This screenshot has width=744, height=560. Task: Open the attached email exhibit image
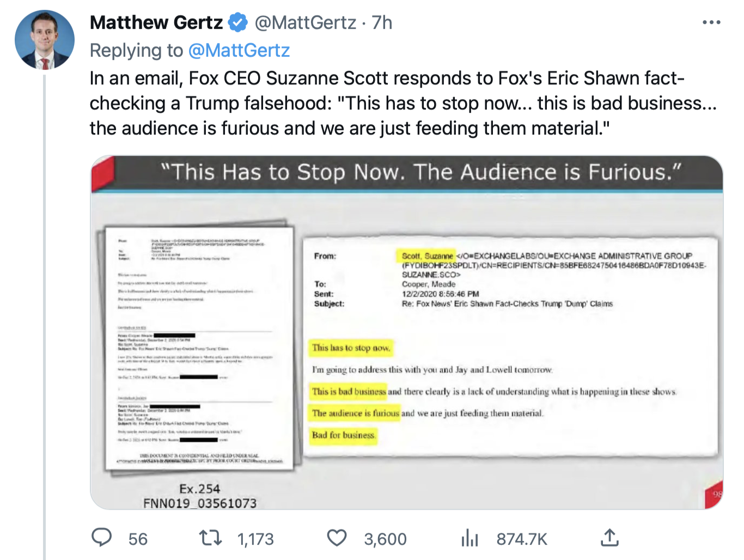[x=407, y=332]
